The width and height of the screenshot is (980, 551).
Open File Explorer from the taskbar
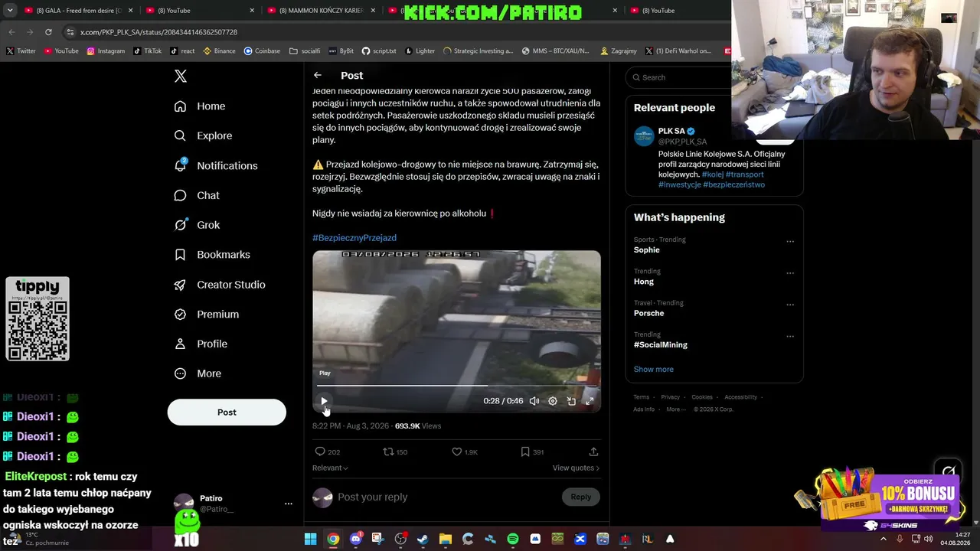coord(446,539)
